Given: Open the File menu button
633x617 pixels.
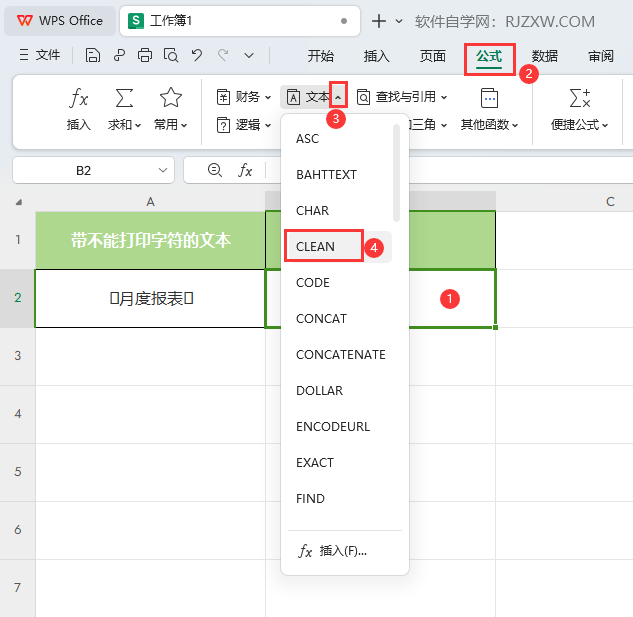Looking at the screenshot, I should [40, 55].
